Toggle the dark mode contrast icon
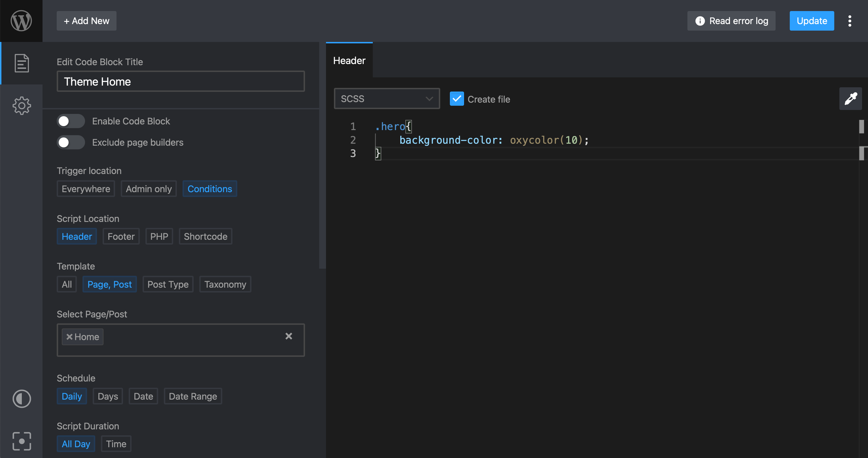This screenshot has width=868, height=458. pos(22,399)
